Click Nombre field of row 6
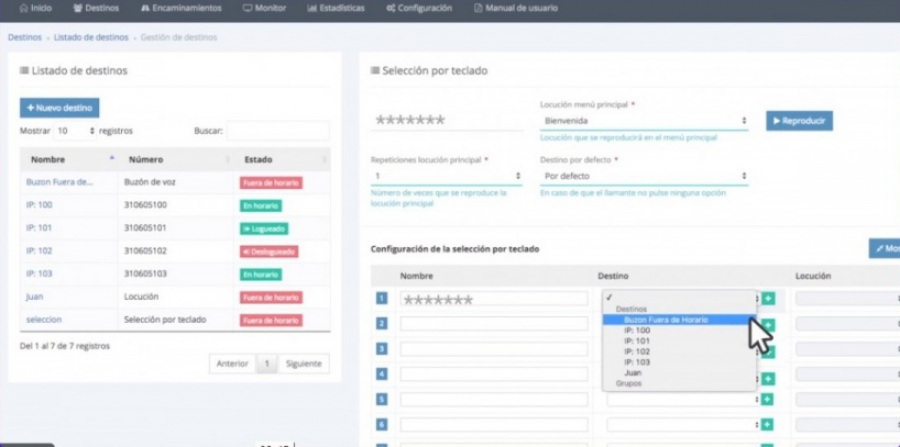This screenshot has height=447, width=900. pos(494,425)
